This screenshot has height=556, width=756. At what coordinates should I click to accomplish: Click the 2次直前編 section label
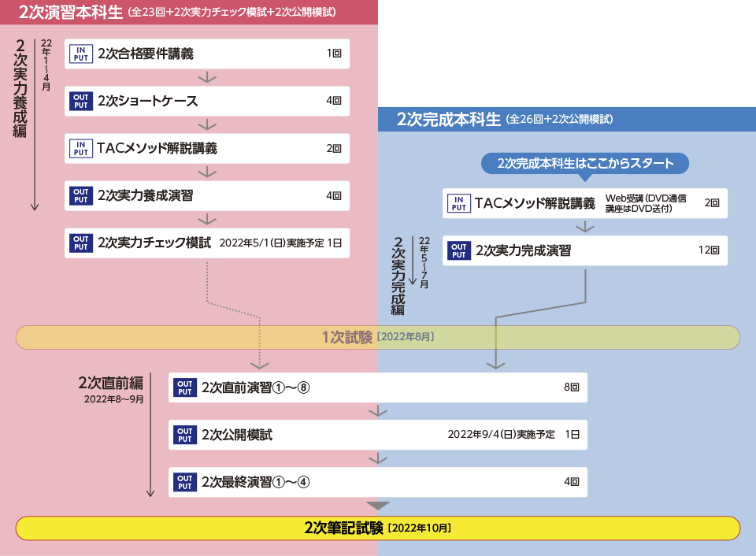pos(110,384)
